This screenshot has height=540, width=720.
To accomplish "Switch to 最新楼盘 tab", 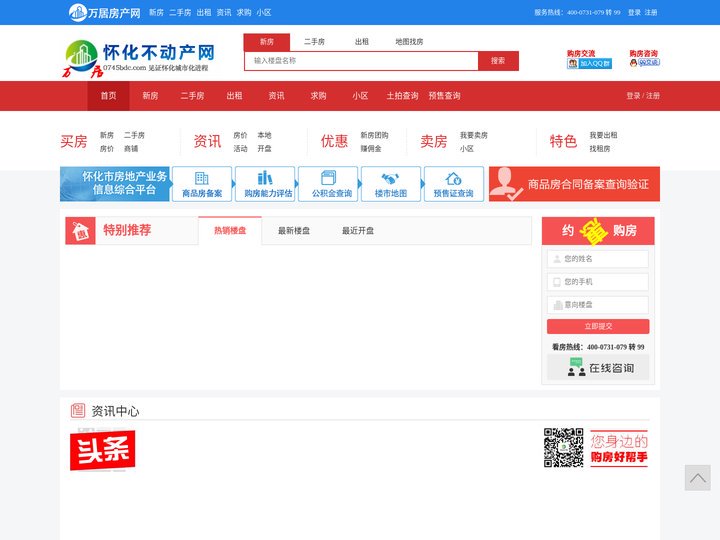I will pyautogui.click(x=294, y=231).
